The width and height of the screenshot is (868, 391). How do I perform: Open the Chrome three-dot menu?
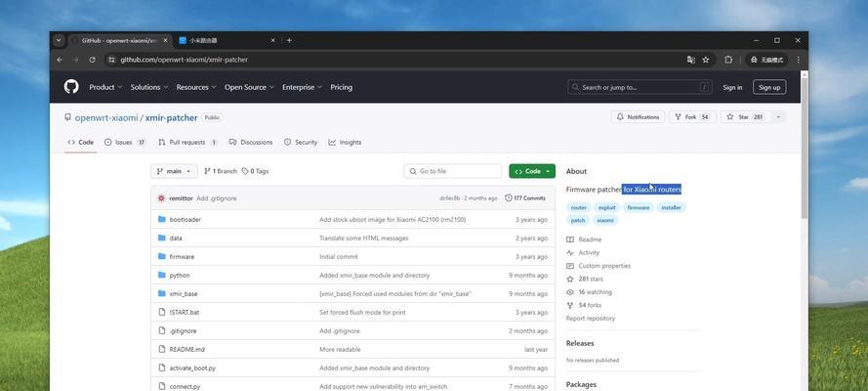tap(798, 60)
